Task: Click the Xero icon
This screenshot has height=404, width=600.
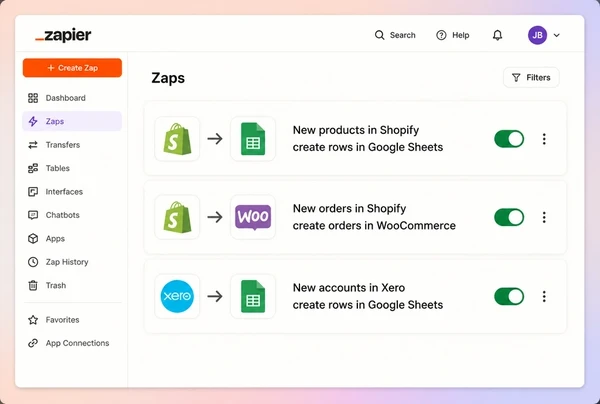Action: [x=177, y=296]
